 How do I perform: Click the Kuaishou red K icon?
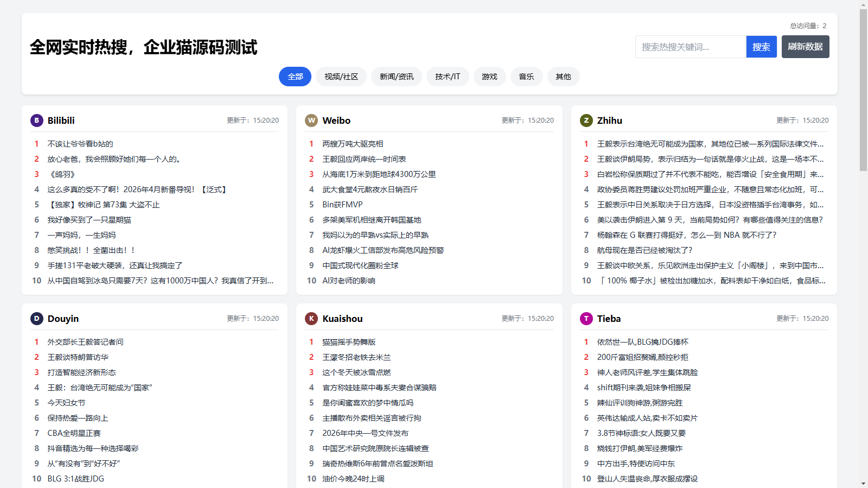(x=311, y=319)
